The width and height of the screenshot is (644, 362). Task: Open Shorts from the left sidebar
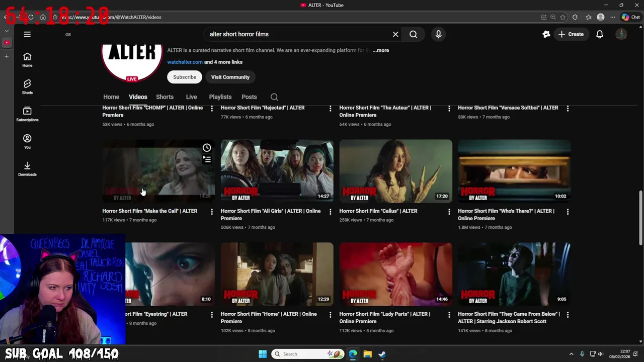27,87
